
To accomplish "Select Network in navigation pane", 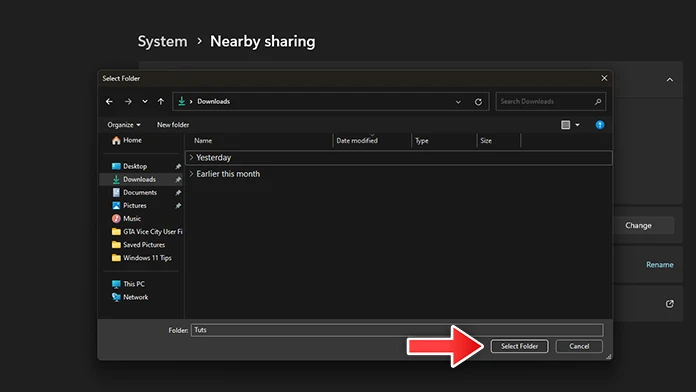I will (x=135, y=297).
